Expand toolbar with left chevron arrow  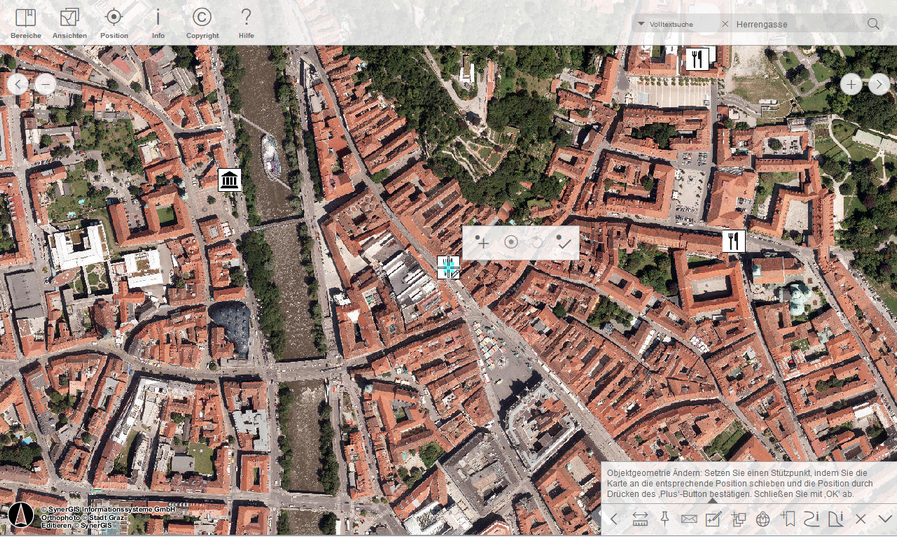tap(615, 519)
